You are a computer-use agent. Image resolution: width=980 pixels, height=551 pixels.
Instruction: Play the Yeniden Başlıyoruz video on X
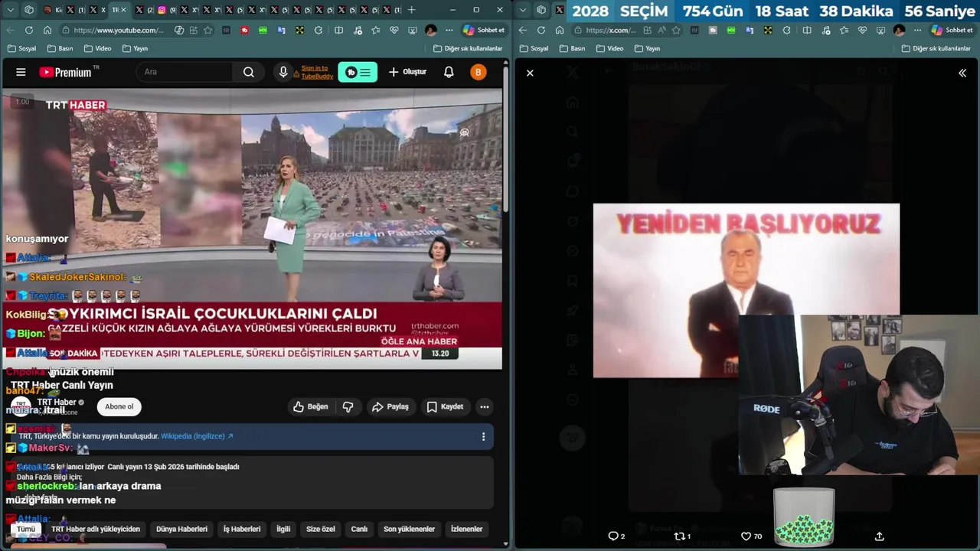coord(746,290)
